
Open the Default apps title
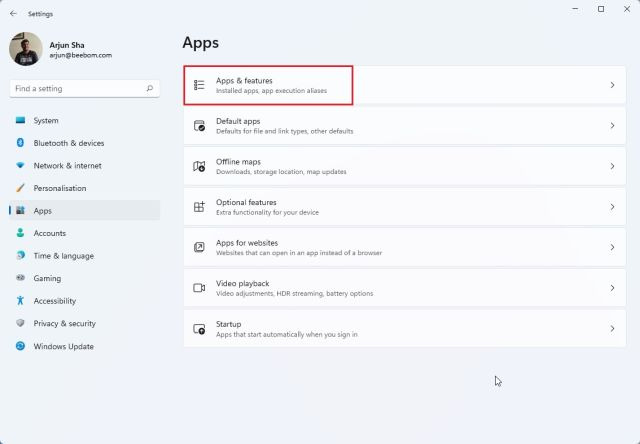click(238, 121)
